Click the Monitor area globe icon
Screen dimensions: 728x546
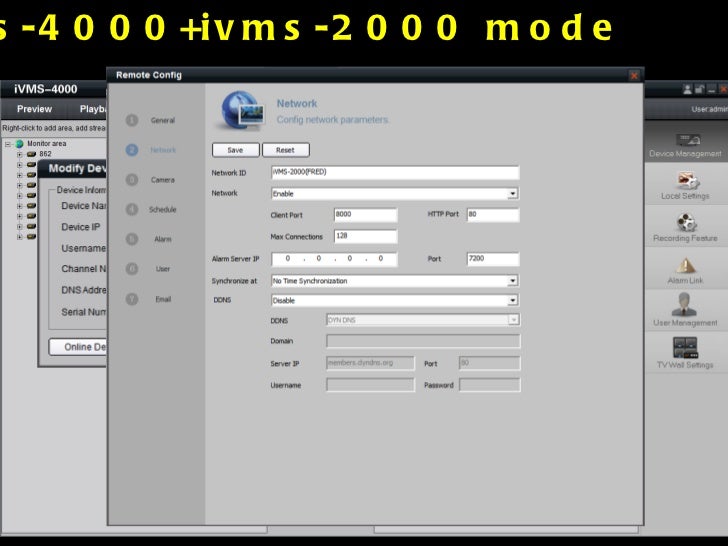click(20, 144)
